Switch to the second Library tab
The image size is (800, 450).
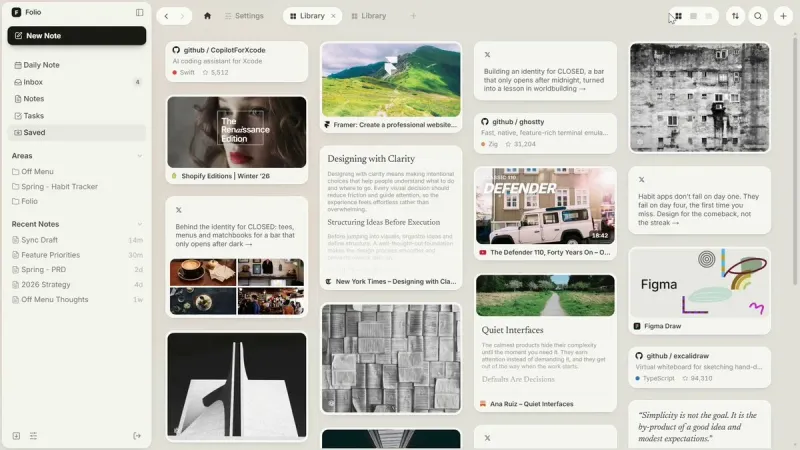369,16
